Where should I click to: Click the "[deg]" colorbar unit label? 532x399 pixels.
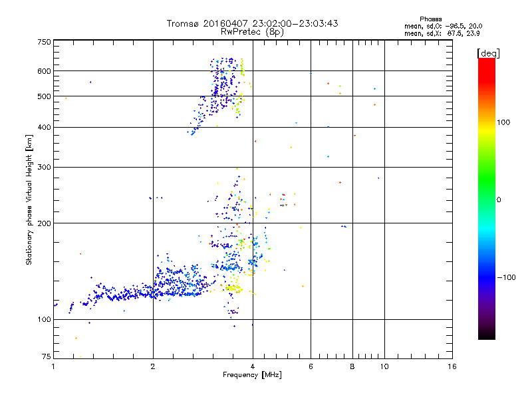[x=488, y=53]
